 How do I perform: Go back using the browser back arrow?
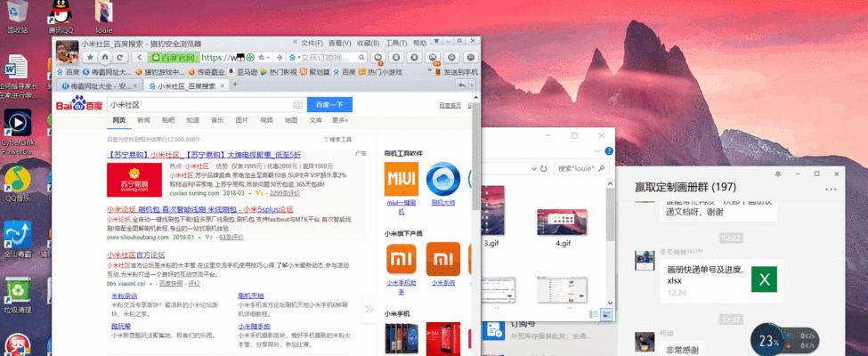tap(139, 57)
